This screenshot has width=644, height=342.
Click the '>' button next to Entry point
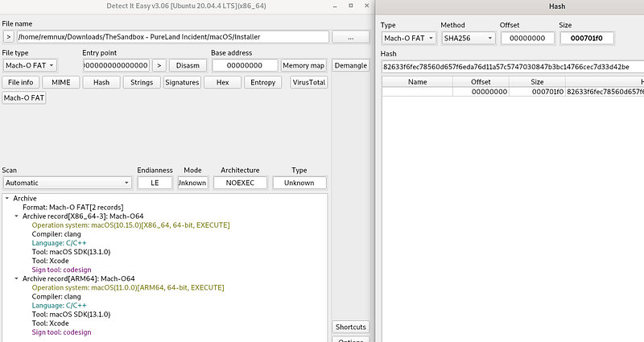point(159,65)
